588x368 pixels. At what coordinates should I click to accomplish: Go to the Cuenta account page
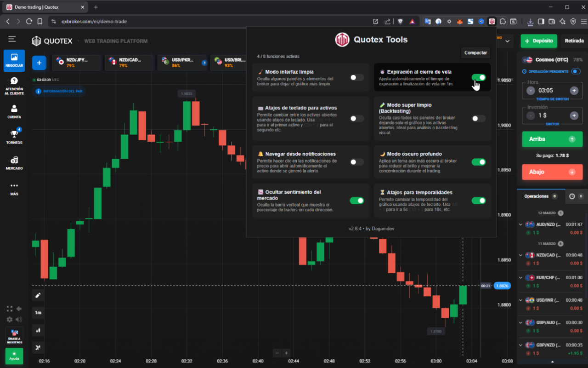(x=14, y=112)
